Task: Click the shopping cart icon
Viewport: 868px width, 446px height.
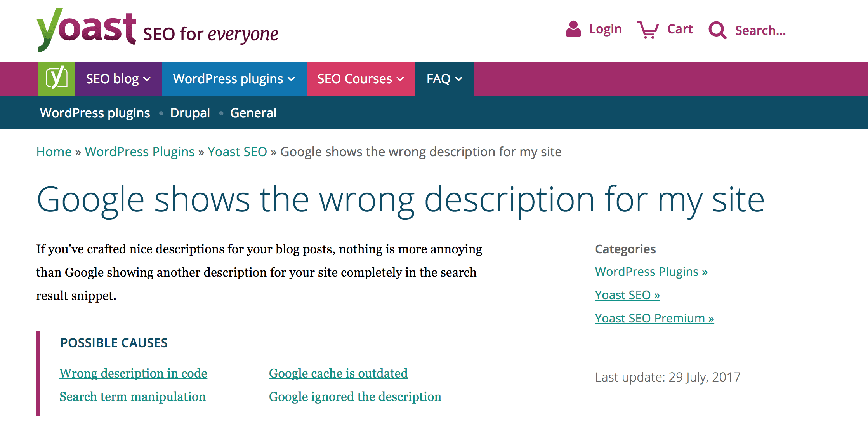Action: point(648,30)
